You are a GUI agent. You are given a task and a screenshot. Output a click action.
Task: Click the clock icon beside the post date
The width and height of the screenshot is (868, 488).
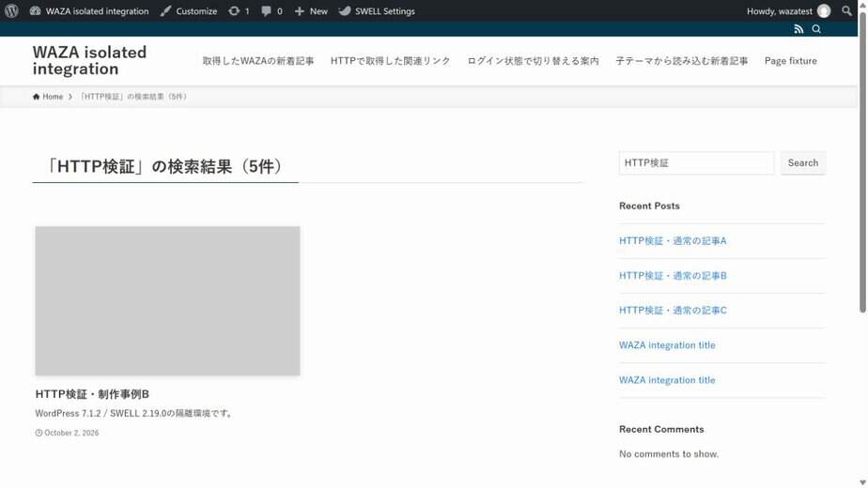coord(39,433)
